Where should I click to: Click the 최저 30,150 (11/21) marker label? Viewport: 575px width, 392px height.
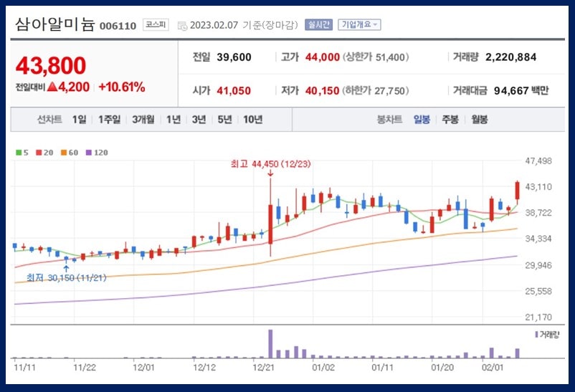pos(67,278)
